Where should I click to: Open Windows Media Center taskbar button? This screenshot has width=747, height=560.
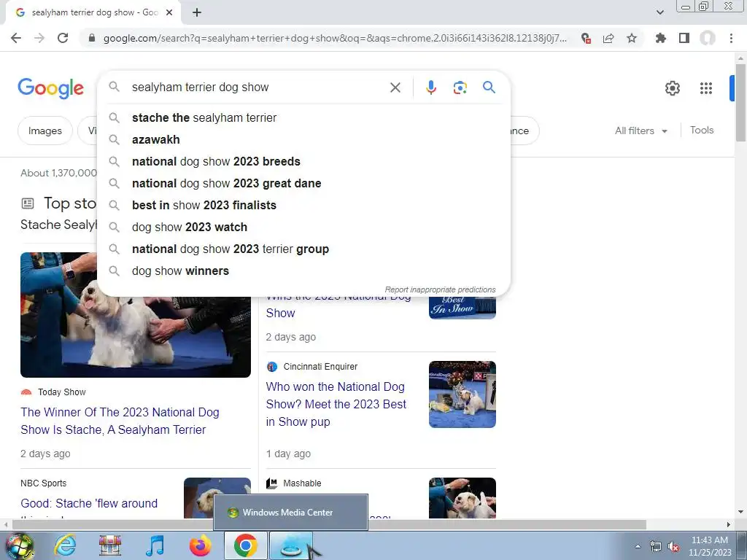tap(291, 545)
